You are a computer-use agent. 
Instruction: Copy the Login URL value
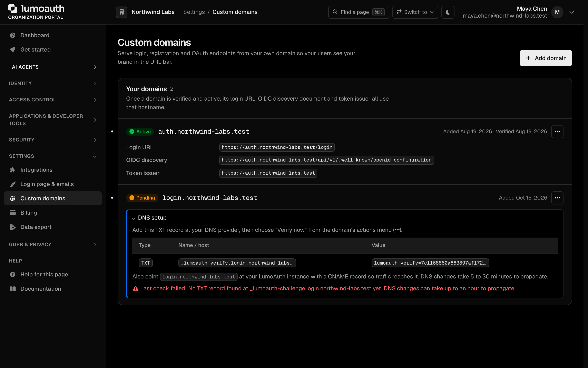coord(277,147)
